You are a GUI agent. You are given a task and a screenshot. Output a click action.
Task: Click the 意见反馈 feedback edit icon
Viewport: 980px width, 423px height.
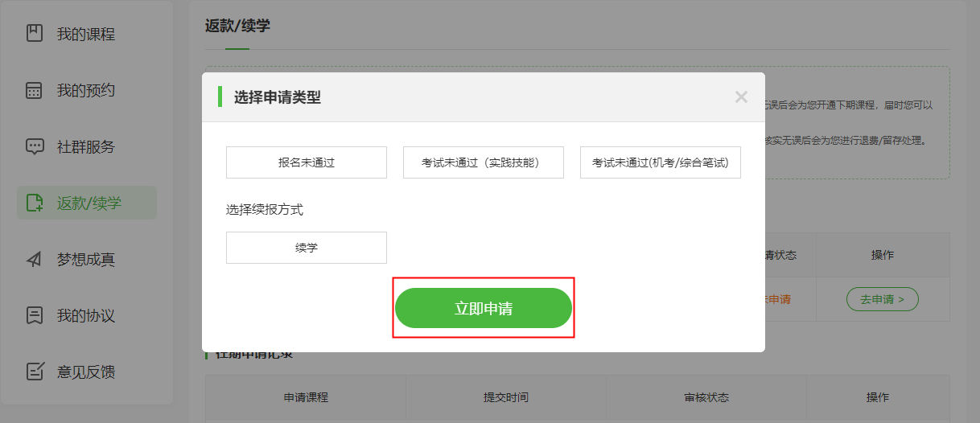[x=34, y=372]
